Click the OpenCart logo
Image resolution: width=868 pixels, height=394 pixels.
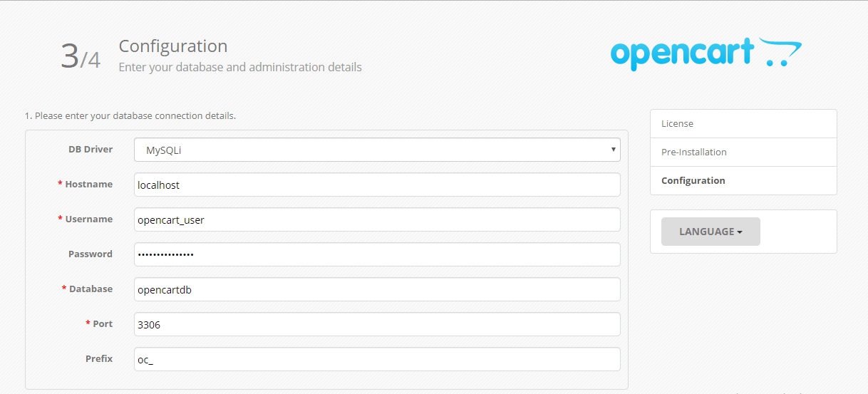coord(706,54)
